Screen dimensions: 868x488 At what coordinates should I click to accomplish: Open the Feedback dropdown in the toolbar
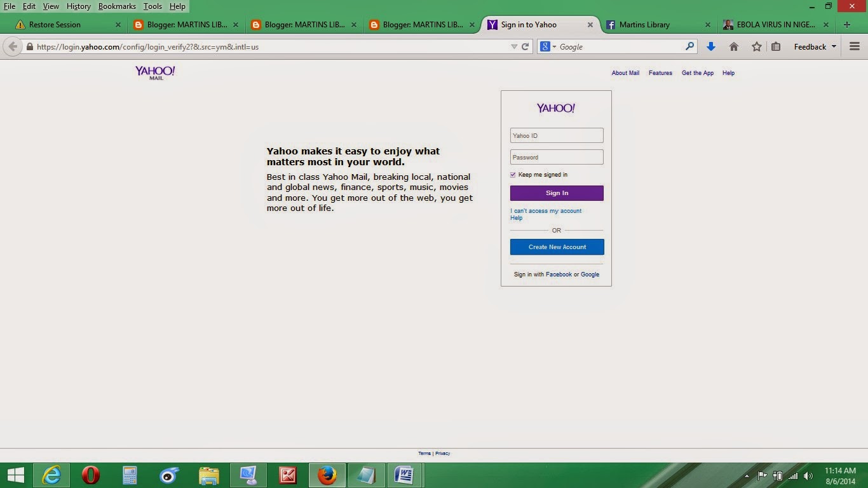(815, 46)
